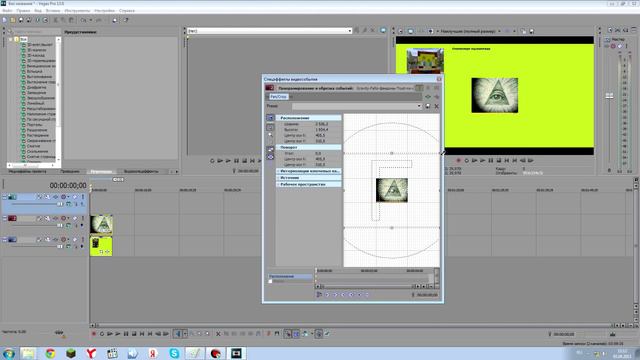The height and width of the screenshot is (360, 640).
Task: Open Skype from the taskbar
Action: point(174,353)
